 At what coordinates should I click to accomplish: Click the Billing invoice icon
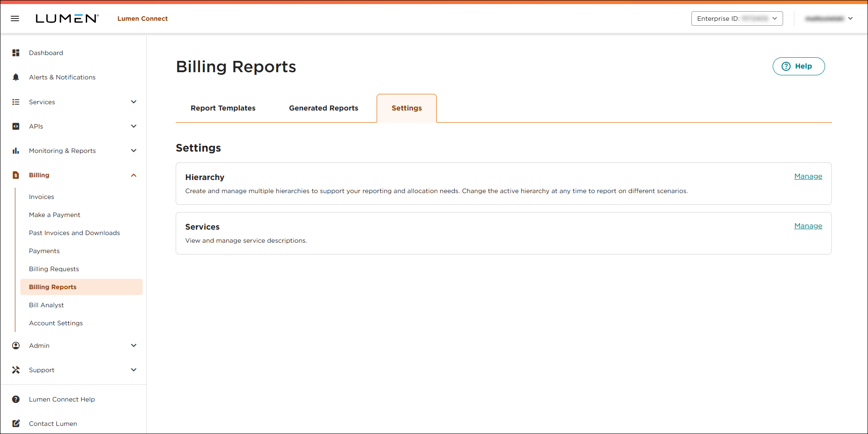pos(16,175)
